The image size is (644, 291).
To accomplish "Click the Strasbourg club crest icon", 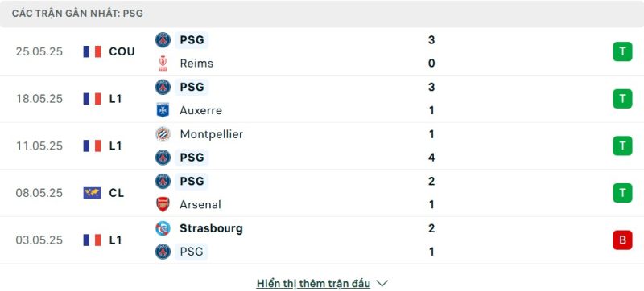I will point(163,228).
